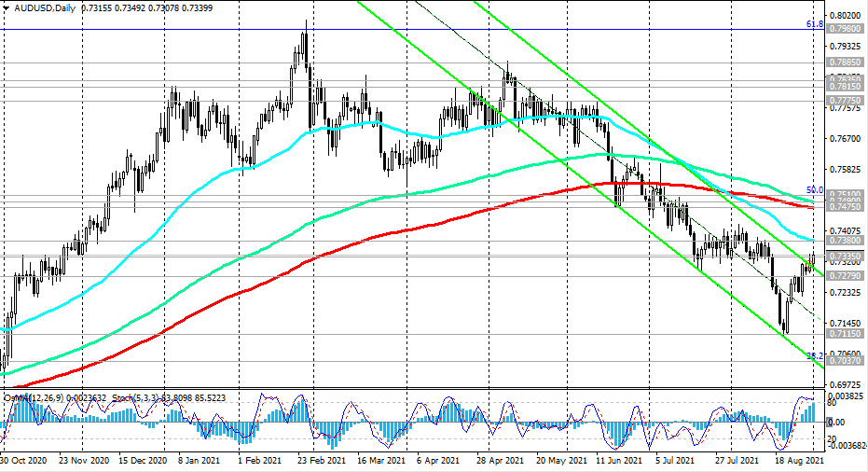Viewport: 868px width, 472px height.
Task: Click the 38.2 Fibonacci level label
Action: (x=814, y=355)
